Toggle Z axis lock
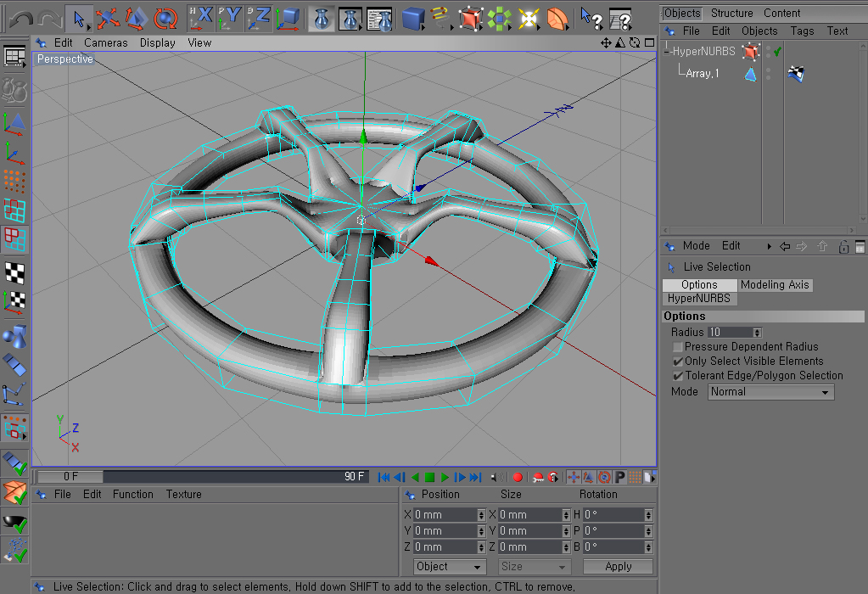 tap(258, 19)
